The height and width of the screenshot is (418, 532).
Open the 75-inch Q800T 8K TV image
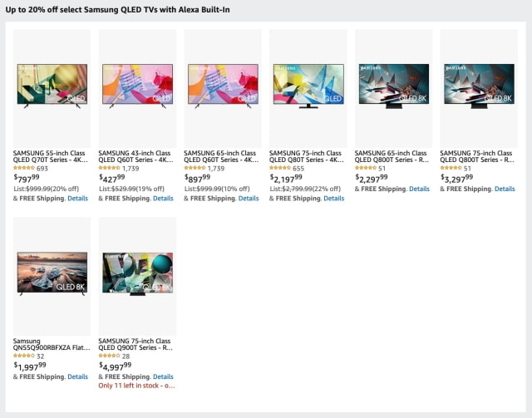[x=479, y=86]
